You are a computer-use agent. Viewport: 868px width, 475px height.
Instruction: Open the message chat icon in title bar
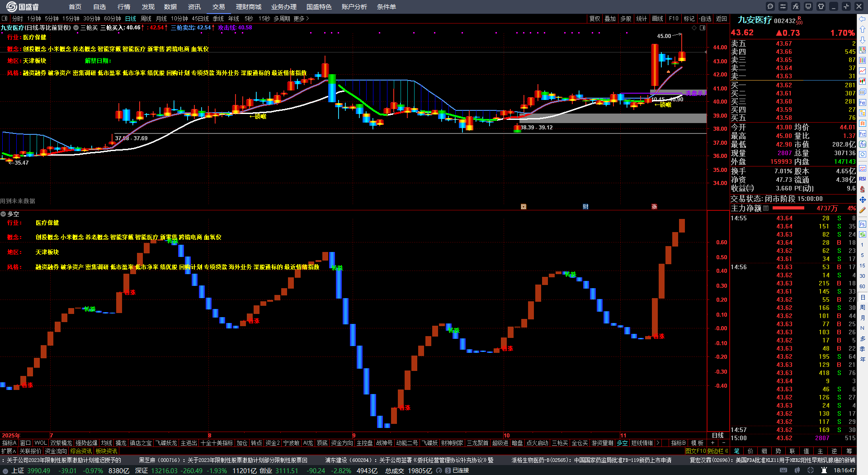770,6
